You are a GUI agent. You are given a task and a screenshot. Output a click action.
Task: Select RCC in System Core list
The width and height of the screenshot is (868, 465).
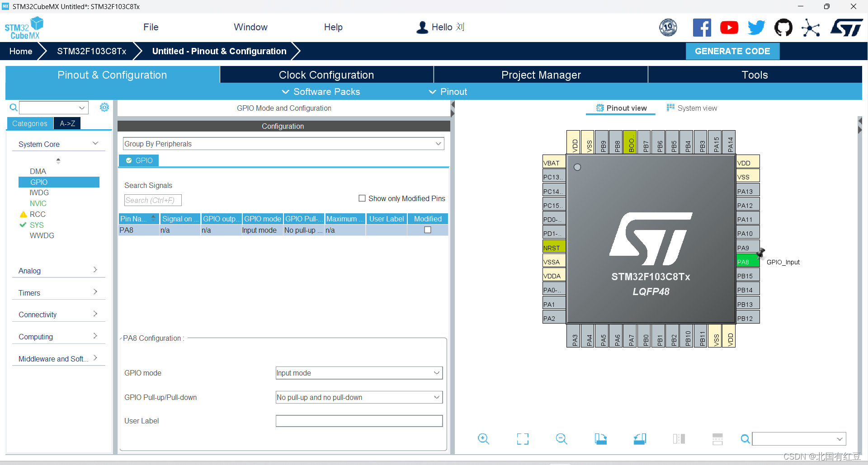[x=38, y=214]
